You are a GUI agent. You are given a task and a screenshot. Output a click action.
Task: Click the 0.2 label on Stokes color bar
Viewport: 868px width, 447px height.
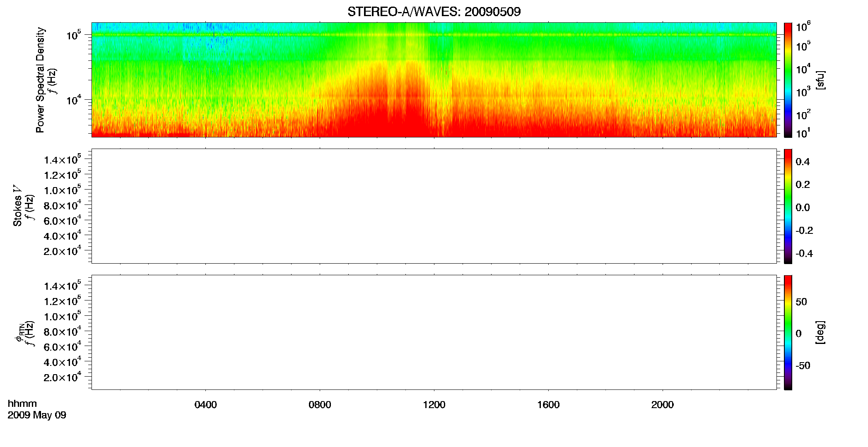point(803,185)
